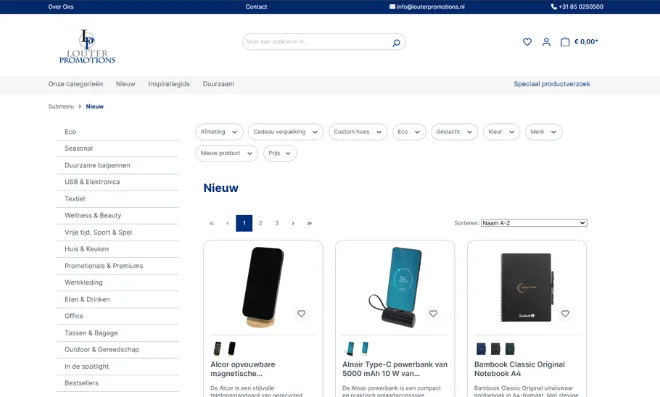Open Werkkleding sidebar category
This screenshot has height=397, width=660.
click(x=117, y=282)
